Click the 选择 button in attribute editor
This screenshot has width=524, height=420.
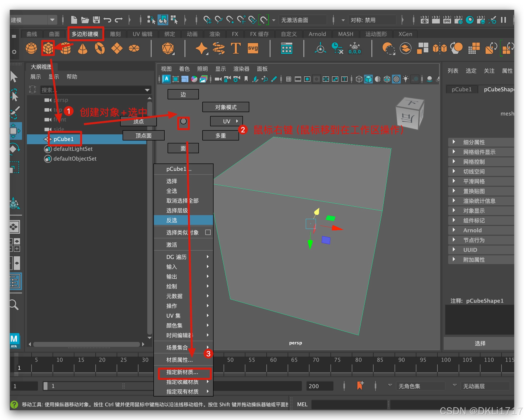click(480, 343)
